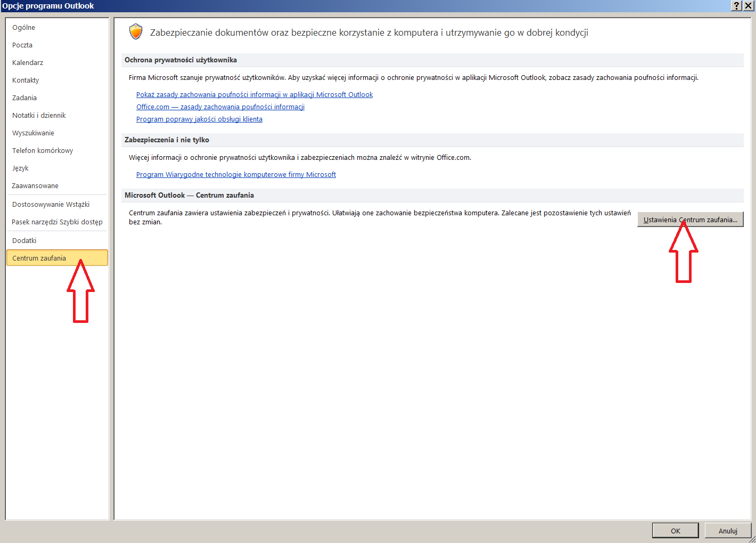Open Dostosowywanie Wstążki page
This screenshot has width=756, height=543.
57,204
